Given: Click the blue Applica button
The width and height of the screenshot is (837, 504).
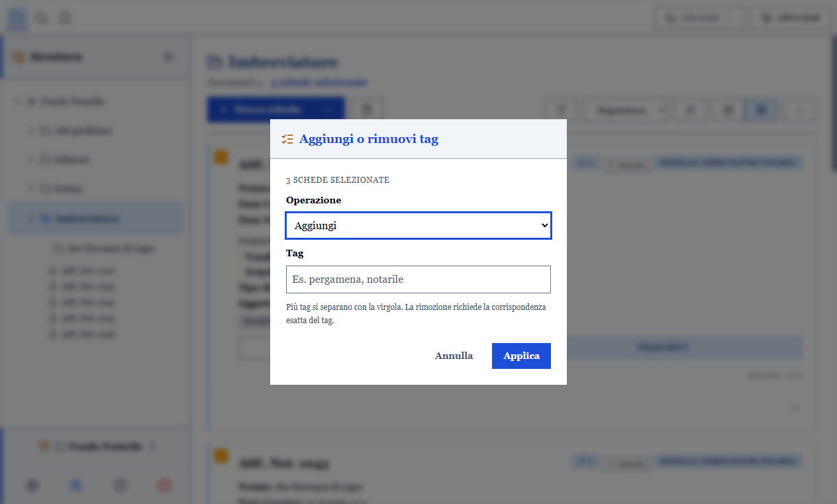Looking at the screenshot, I should 521,356.
